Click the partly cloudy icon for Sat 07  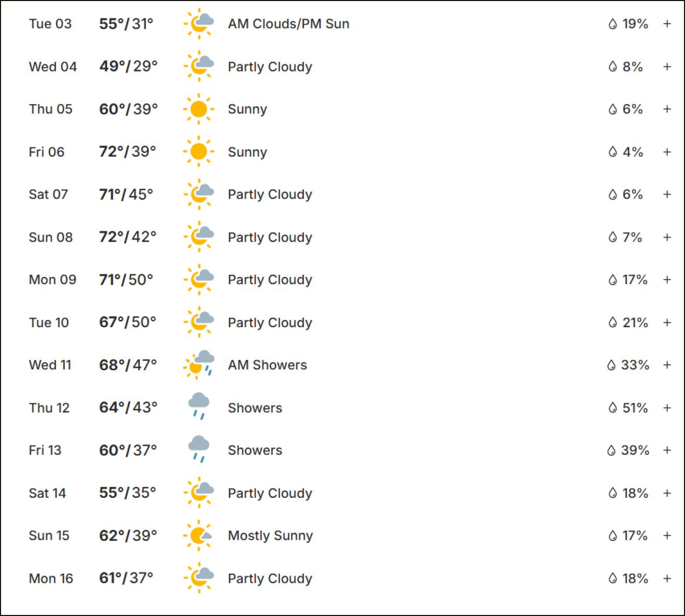pos(199,194)
